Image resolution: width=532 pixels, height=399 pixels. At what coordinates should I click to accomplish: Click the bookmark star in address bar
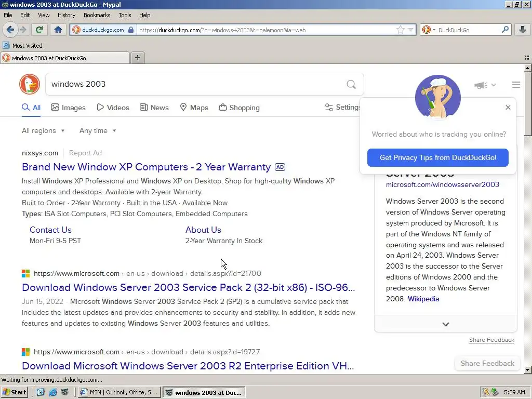[401, 30]
